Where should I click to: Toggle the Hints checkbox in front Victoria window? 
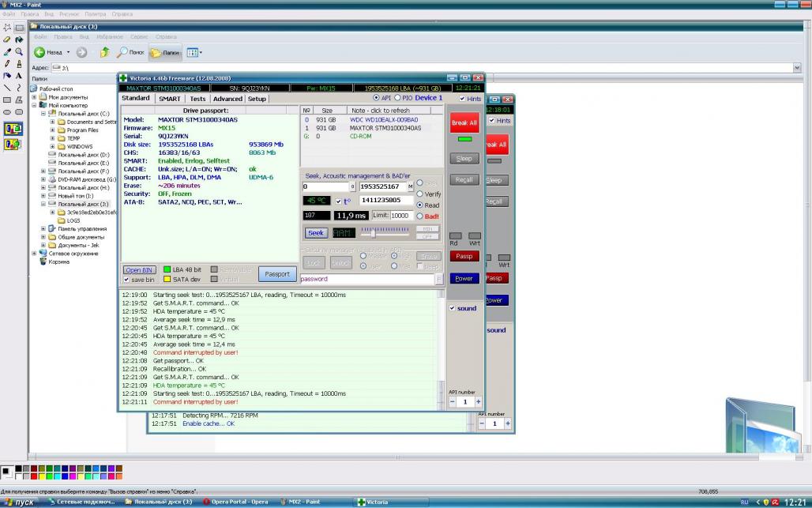[462, 99]
